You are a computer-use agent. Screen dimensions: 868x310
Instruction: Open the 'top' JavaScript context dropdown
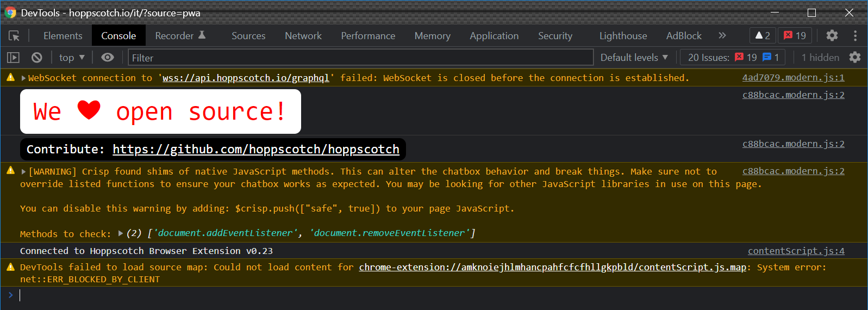pyautogui.click(x=72, y=57)
